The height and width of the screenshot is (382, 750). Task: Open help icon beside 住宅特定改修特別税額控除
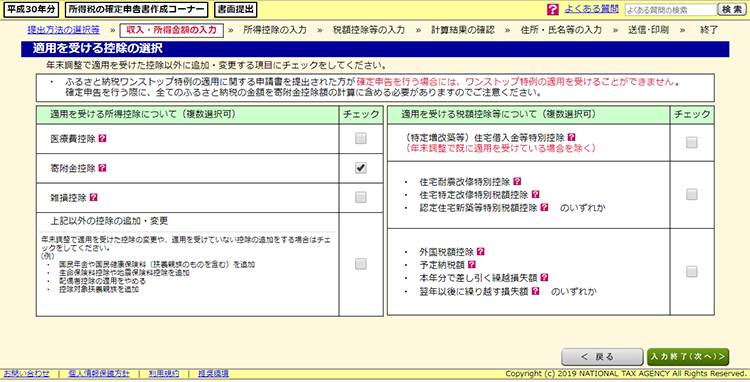click(535, 195)
